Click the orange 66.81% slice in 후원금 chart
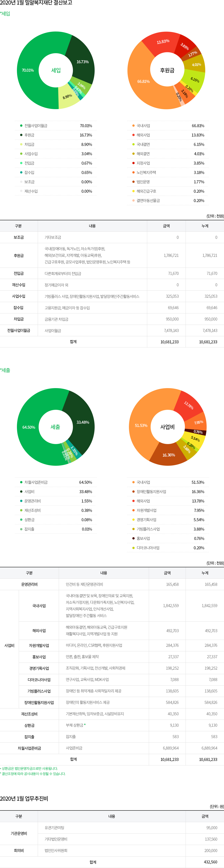This screenshot has height=868, width=224. point(143,82)
